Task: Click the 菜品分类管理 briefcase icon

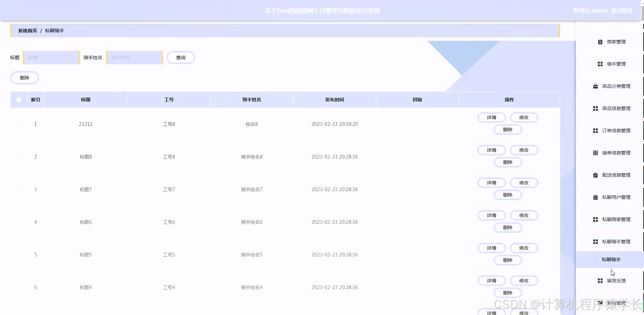Action: (x=595, y=86)
